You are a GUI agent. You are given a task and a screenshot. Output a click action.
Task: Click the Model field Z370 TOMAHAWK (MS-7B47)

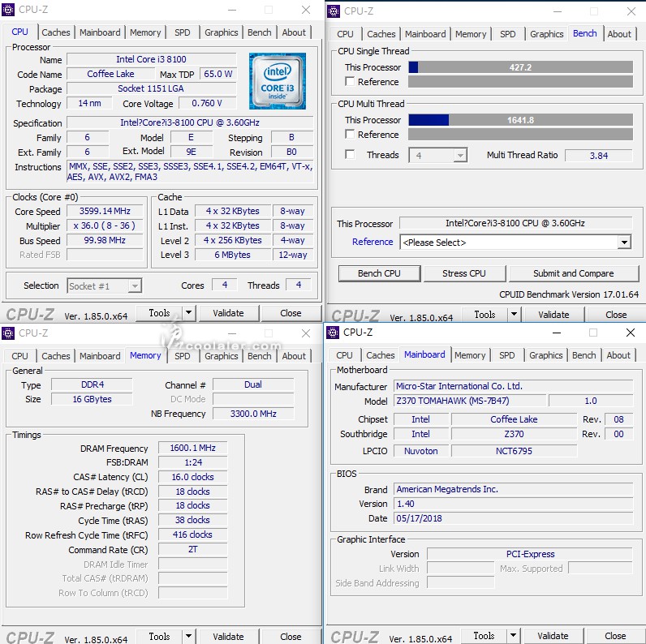(470, 401)
